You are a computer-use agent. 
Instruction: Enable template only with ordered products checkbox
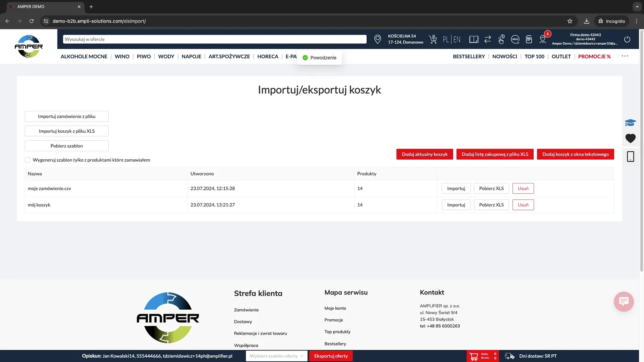tap(27, 160)
